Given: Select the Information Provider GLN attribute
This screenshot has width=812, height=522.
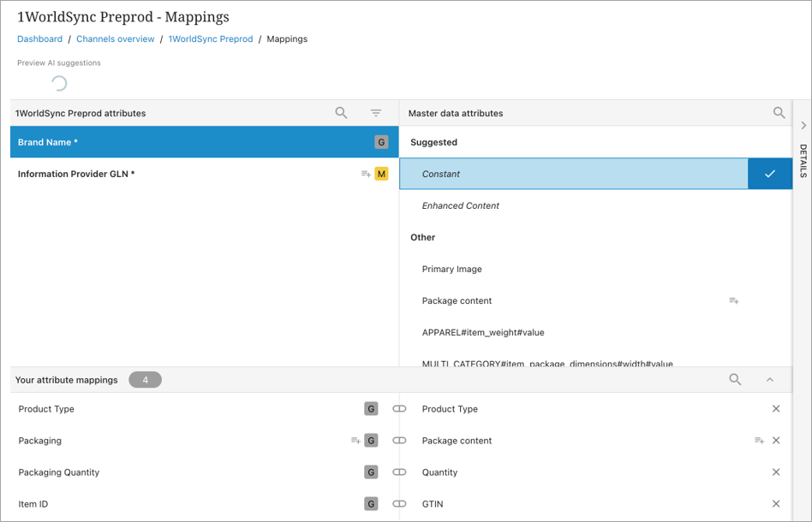Looking at the screenshot, I should [x=76, y=174].
